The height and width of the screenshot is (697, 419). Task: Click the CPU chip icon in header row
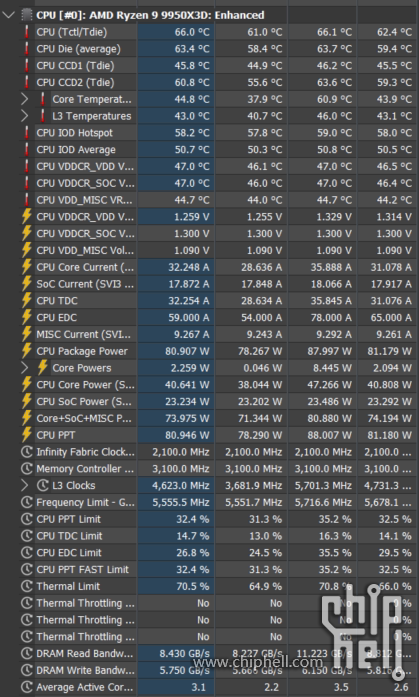coord(27,15)
